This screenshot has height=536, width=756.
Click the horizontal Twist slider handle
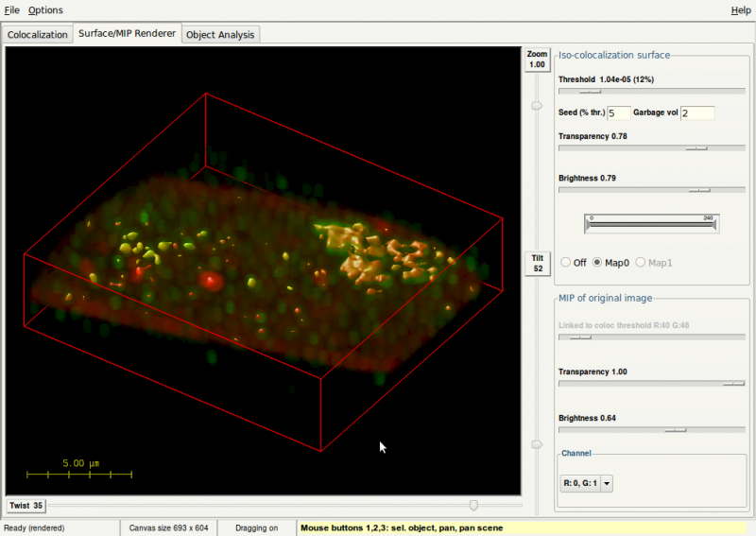tap(473, 506)
